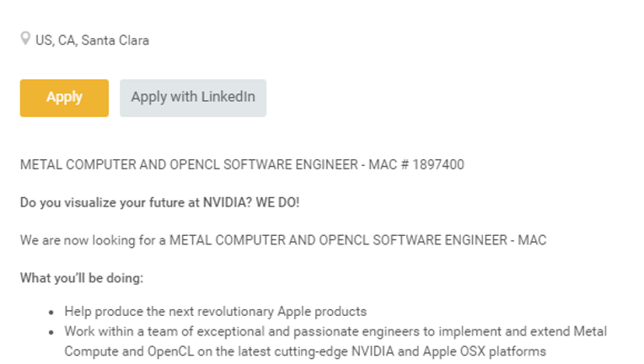Click the line starting 'Compute and OpenCL'
Viewport: 644px width, 364px height.
[x=305, y=351]
